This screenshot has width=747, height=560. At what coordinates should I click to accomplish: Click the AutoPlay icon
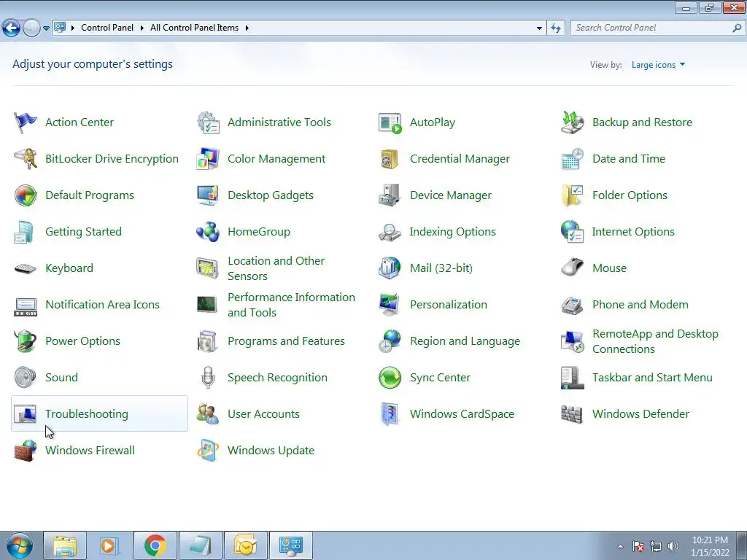(390, 122)
